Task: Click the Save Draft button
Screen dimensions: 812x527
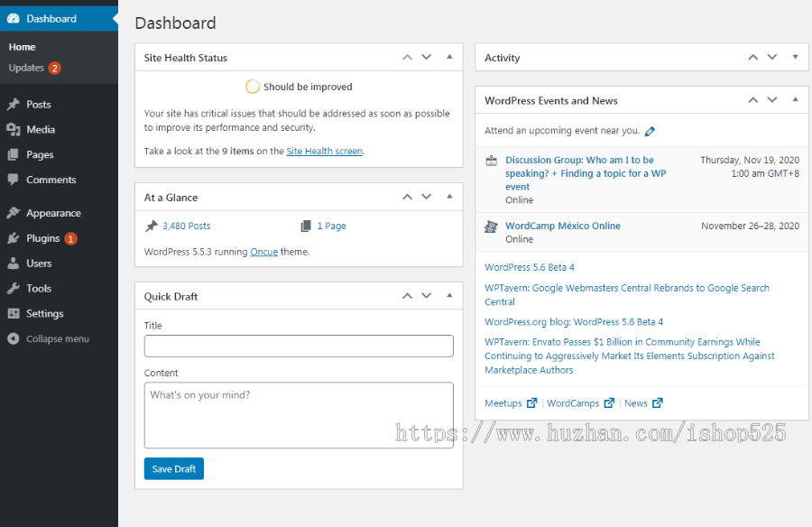Action: coord(173,468)
